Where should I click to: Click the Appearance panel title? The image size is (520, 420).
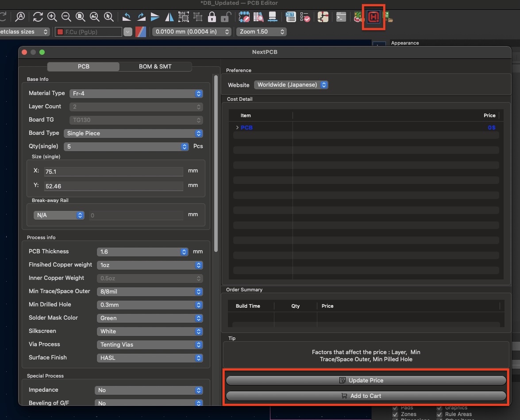point(404,43)
